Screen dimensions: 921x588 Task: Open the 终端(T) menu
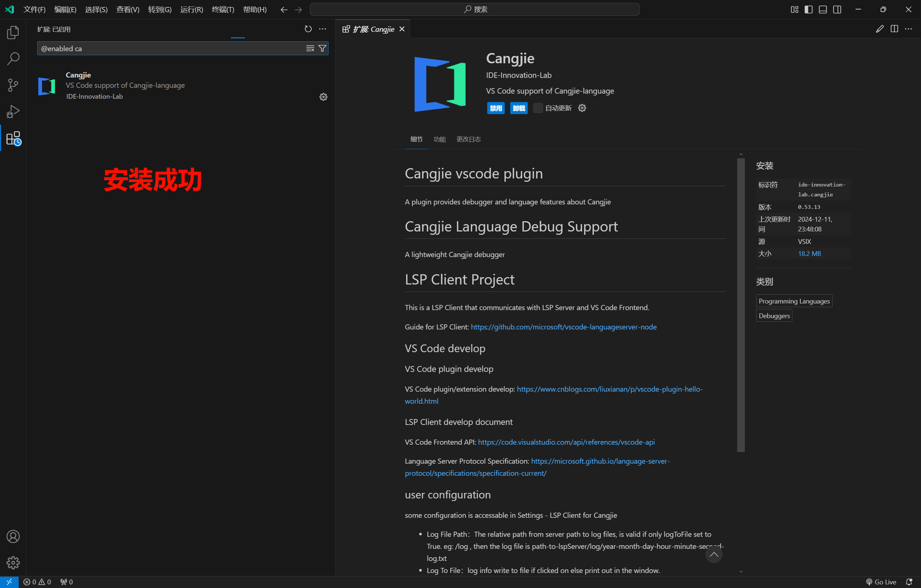click(223, 10)
